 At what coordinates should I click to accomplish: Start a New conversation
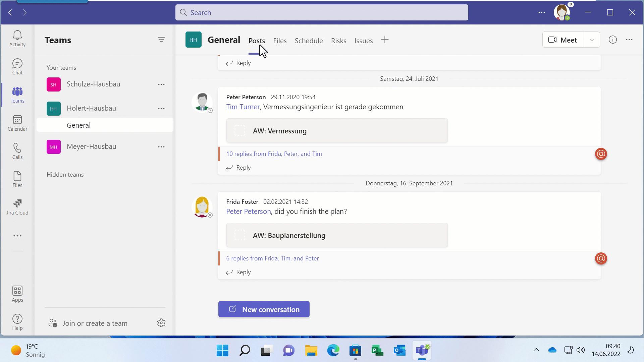(x=264, y=309)
